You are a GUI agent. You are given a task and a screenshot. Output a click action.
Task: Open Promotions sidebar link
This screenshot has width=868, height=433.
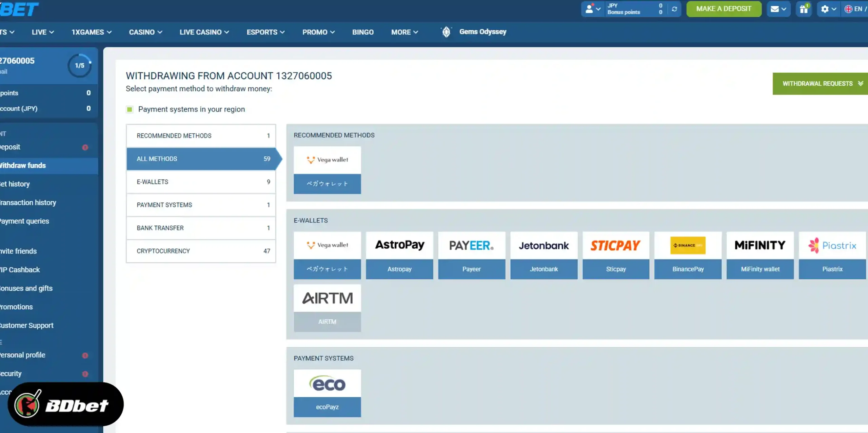pos(16,307)
